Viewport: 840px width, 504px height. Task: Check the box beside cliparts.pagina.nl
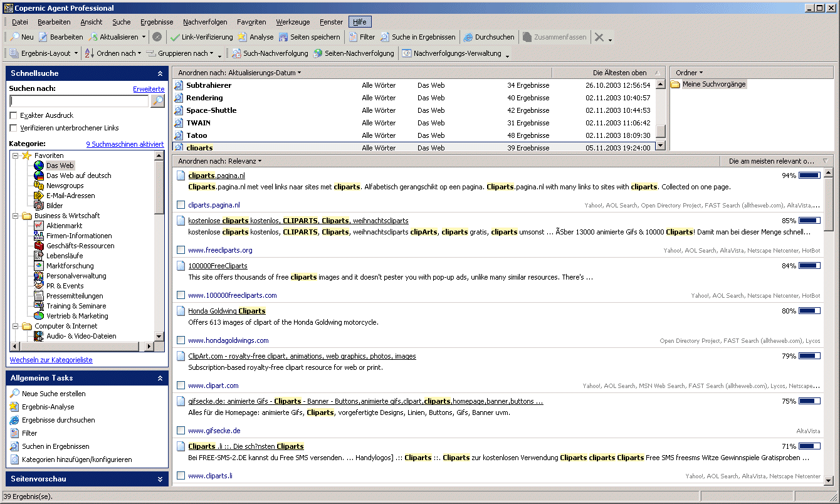point(181,205)
